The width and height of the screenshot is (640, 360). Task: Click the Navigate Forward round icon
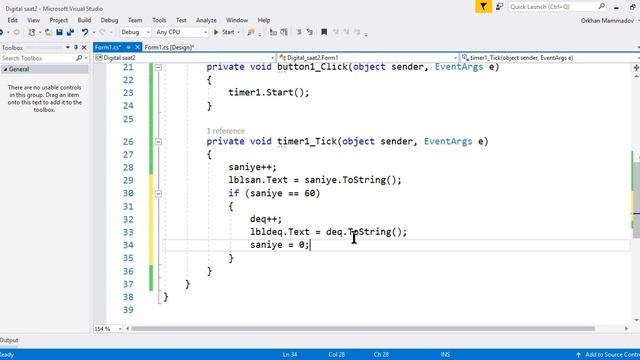click(x=16, y=32)
